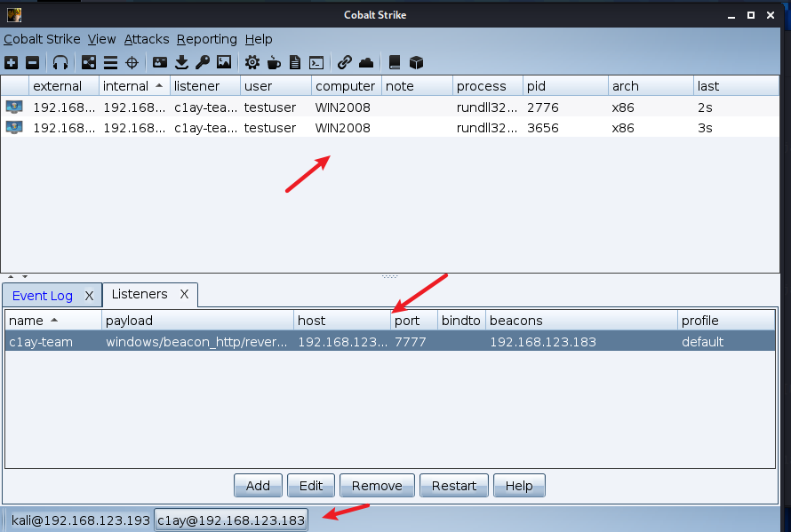Click the terminal Scripted Web Delivery icon
Screen dimensions: 791x532
316,62
